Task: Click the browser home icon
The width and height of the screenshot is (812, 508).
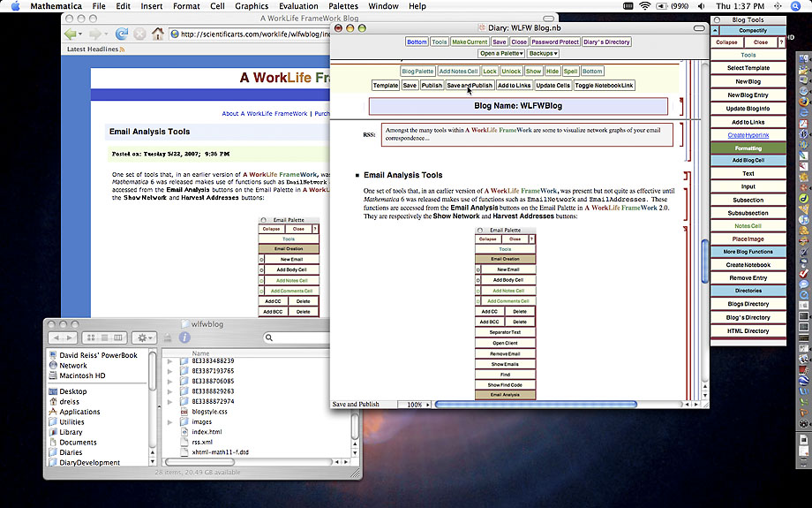Action: point(157,34)
